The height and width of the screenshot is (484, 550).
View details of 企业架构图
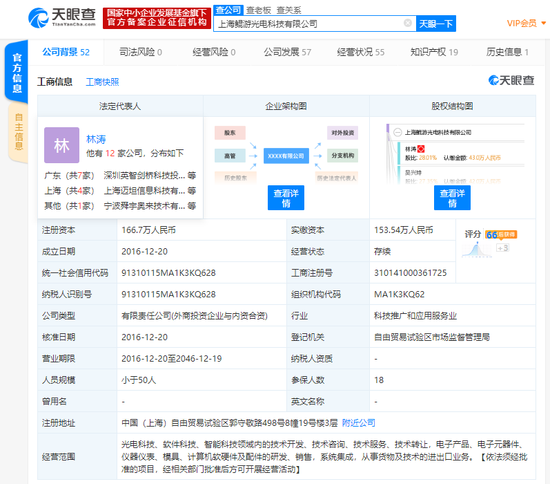286,198
